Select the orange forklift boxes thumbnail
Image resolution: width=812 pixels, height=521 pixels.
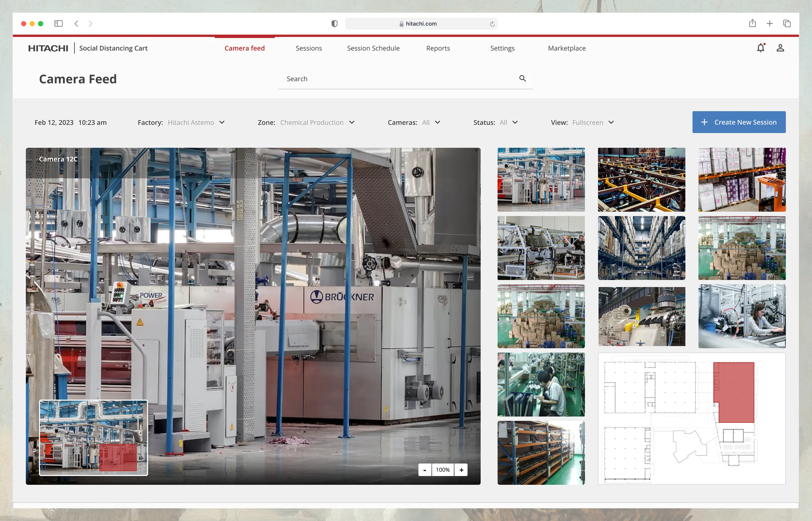742,180
